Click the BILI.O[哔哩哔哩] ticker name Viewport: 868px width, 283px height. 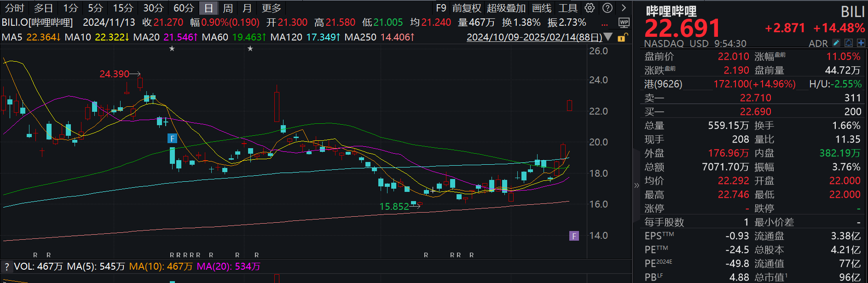point(37,22)
